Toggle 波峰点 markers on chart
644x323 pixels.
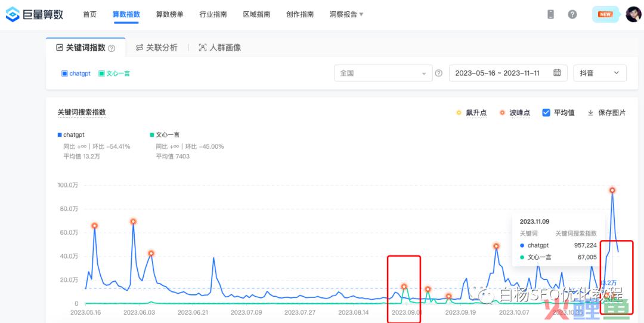pos(515,113)
